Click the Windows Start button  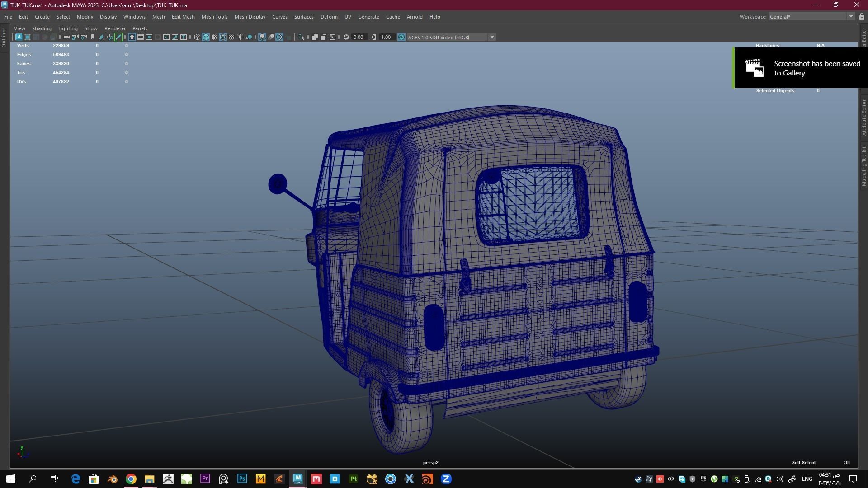(11, 479)
